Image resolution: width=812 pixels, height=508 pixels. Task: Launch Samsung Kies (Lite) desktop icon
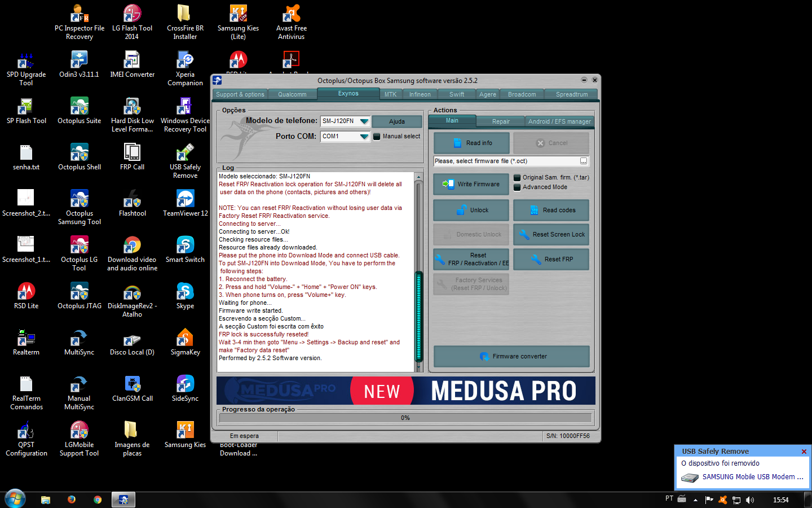(x=238, y=23)
